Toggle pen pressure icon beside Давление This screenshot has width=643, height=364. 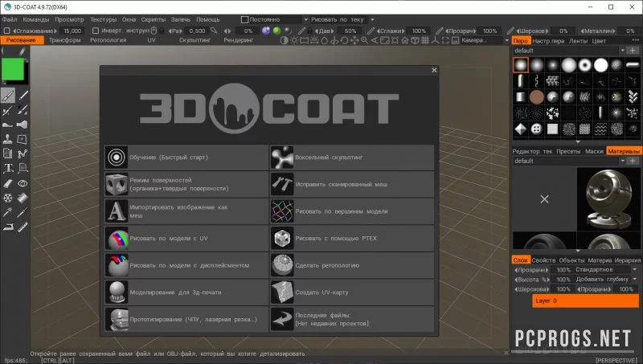[302, 31]
